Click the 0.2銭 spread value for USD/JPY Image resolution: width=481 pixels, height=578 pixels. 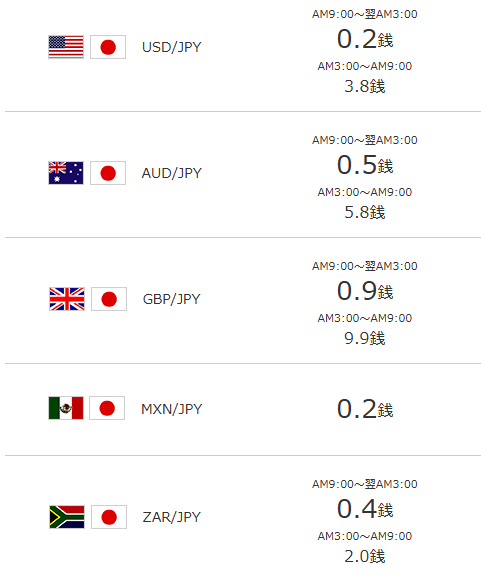[x=365, y=39]
